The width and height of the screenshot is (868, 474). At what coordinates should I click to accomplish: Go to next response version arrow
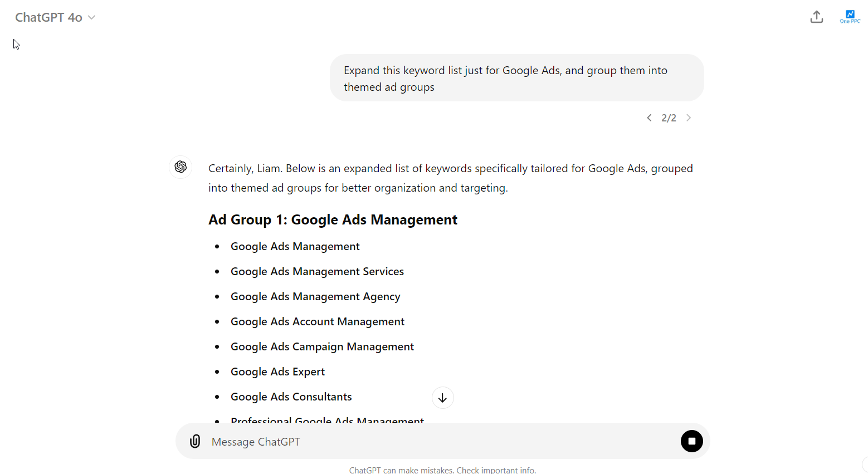coord(689,118)
